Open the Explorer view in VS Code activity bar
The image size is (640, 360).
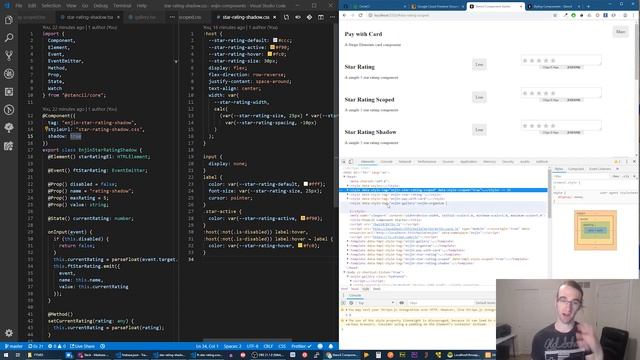coord(9,20)
